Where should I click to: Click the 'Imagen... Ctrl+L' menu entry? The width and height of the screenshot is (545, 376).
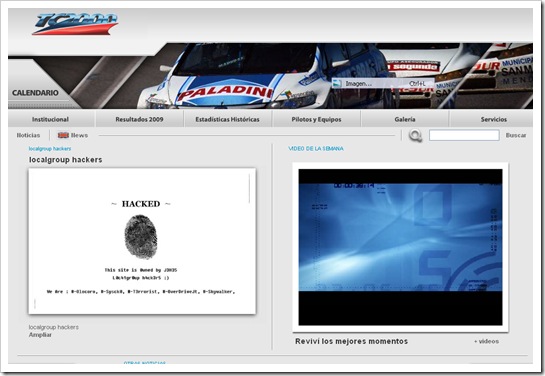click(x=383, y=83)
